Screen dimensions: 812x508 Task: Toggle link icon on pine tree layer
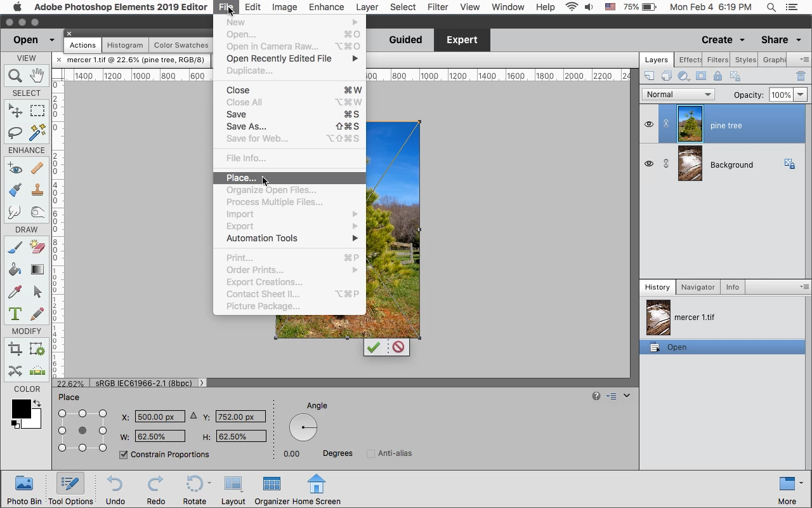point(666,124)
